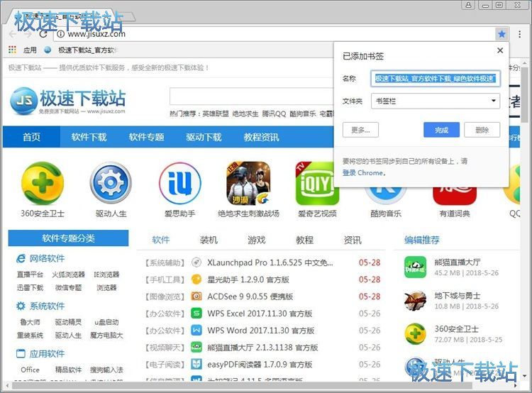Select the 教程 content tab
Screen dimensions: 532x393
pos(304,240)
